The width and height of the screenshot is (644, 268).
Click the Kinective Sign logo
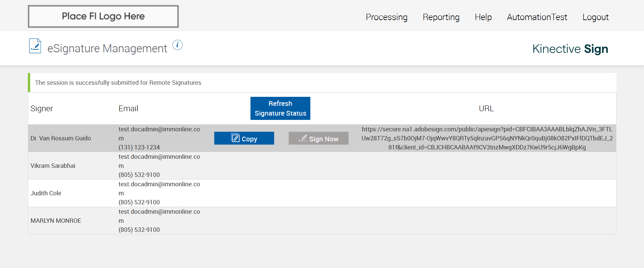[570, 49]
